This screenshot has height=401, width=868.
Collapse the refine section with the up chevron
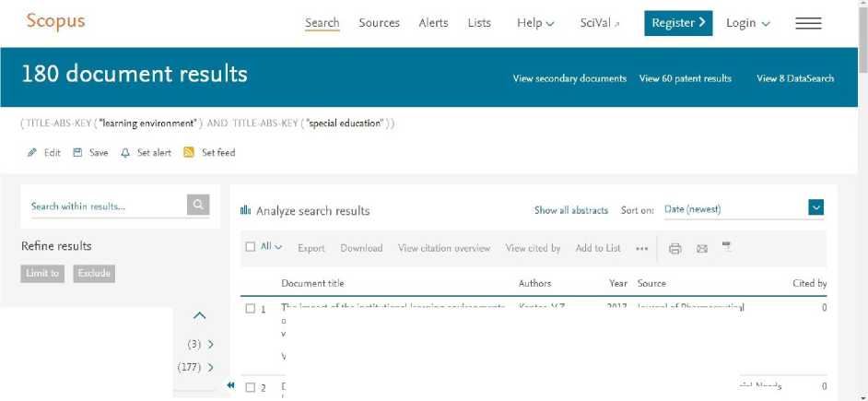pos(199,315)
